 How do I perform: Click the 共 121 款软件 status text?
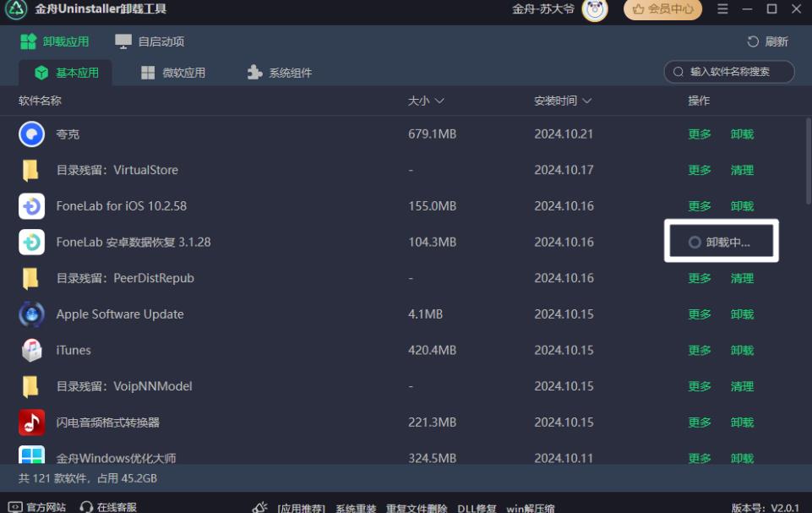click(88, 478)
